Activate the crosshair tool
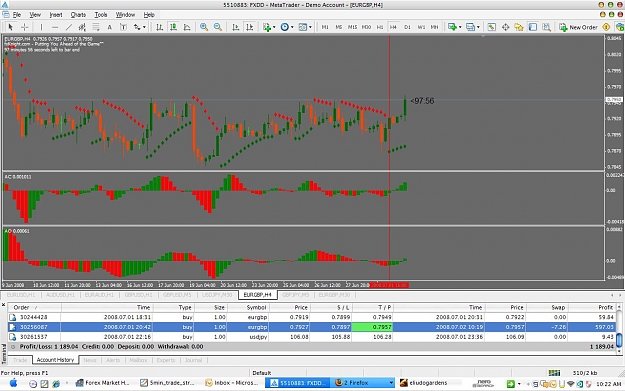This screenshot has width=625, height=391. click(x=24, y=27)
